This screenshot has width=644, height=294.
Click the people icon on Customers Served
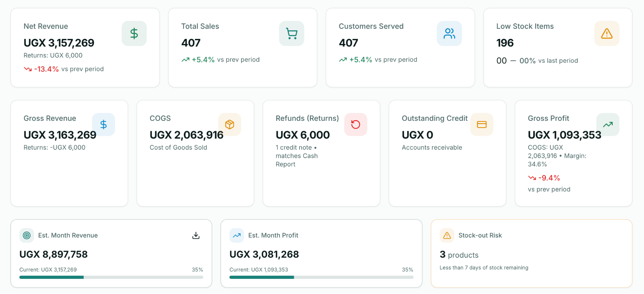pos(449,34)
